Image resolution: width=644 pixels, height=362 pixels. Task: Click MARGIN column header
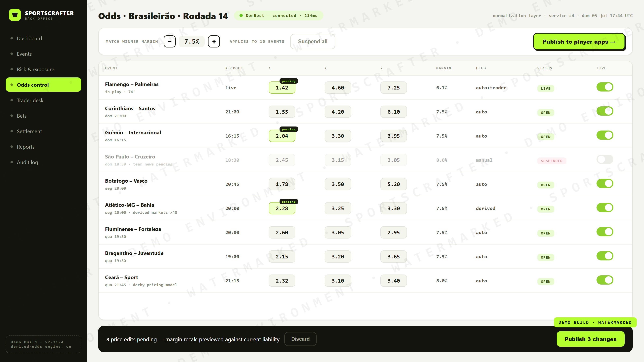click(444, 68)
